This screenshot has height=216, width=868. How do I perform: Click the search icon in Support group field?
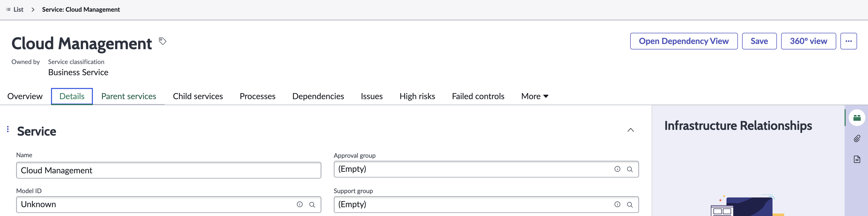coord(629,205)
